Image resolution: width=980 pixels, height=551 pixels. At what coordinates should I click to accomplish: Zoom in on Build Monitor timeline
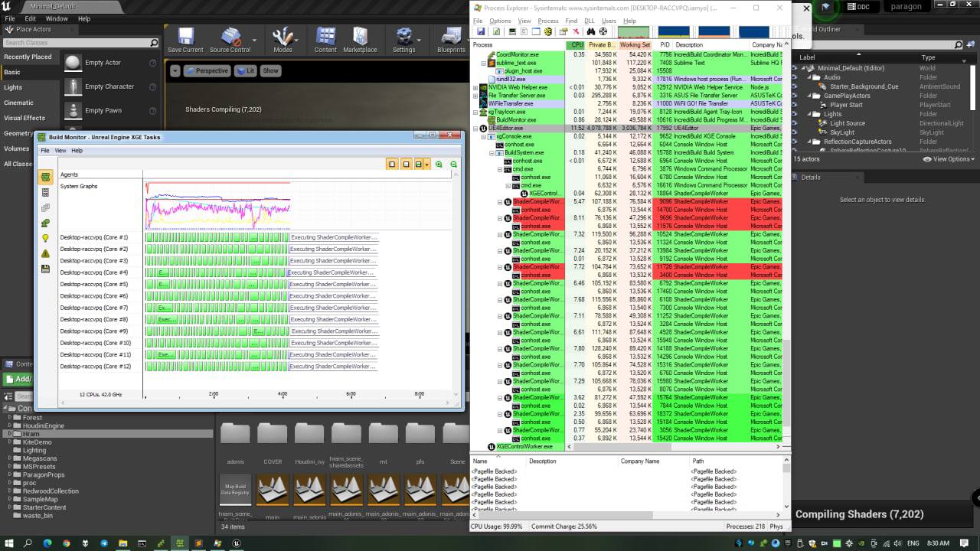[x=439, y=164]
